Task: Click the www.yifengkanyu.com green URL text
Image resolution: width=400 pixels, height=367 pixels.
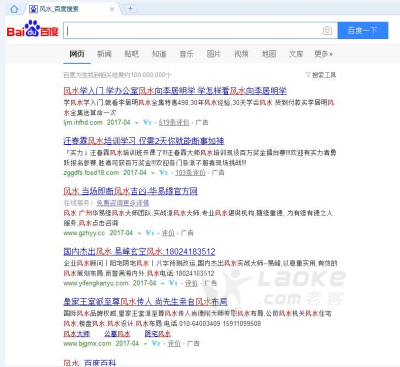Action: click(x=96, y=283)
